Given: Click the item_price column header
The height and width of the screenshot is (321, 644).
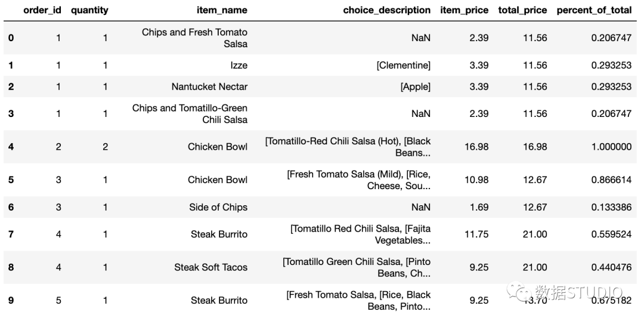Looking at the screenshot, I should (465, 10).
